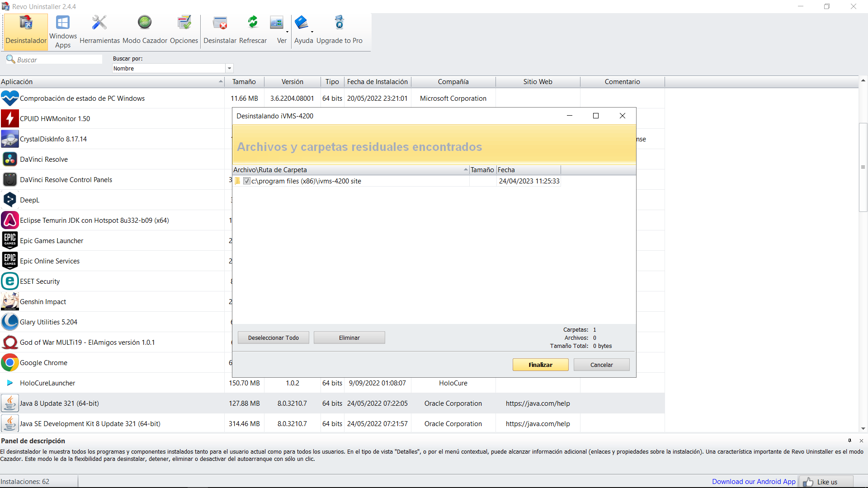The width and height of the screenshot is (868, 488).
Task: Sort by Aplicación column header
Action: click(x=112, y=82)
